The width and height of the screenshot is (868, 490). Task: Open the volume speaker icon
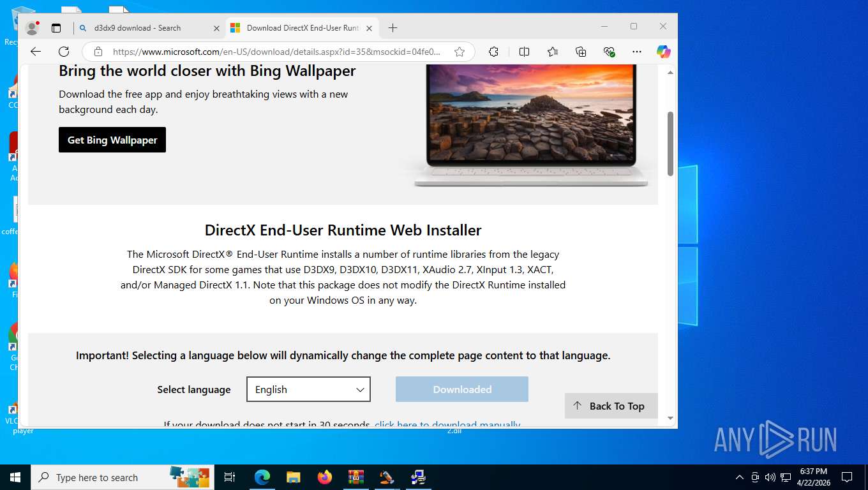pos(770,477)
